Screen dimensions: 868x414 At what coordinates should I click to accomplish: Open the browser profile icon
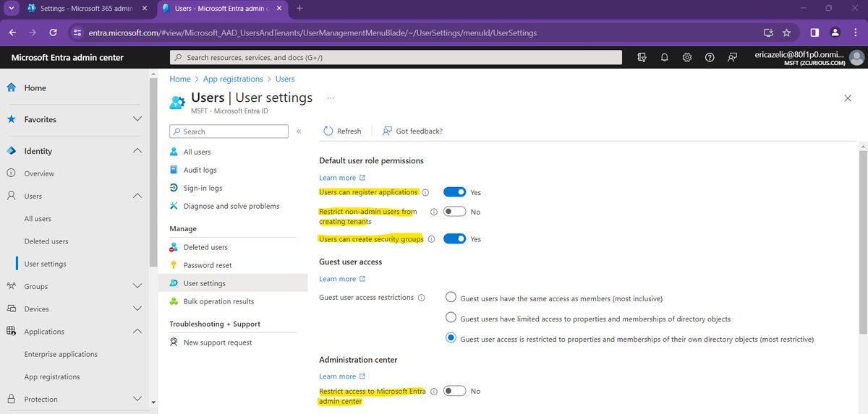click(x=835, y=33)
